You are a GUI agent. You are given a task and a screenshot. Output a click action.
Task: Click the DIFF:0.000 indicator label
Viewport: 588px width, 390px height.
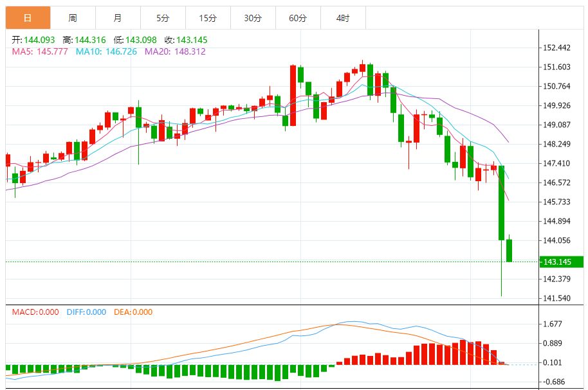click(86, 312)
